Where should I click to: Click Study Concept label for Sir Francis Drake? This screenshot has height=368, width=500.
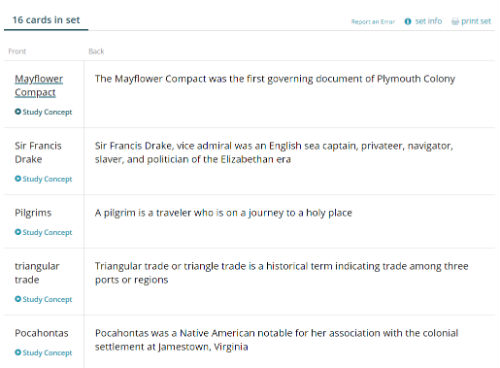coord(47,179)
